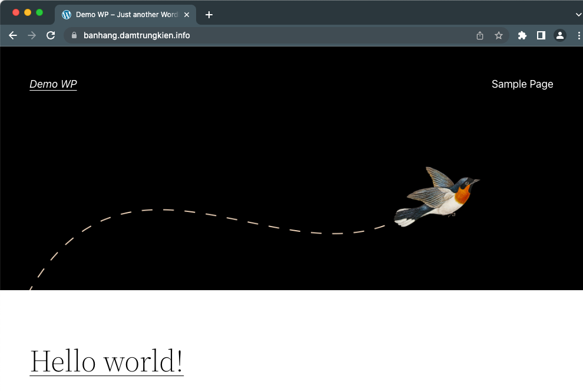
Task: Navigate to Sample Page menu link
Action: pos(522,84)
